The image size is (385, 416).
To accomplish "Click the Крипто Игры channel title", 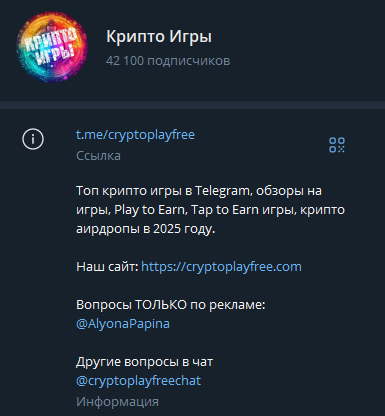I will 159,37.
